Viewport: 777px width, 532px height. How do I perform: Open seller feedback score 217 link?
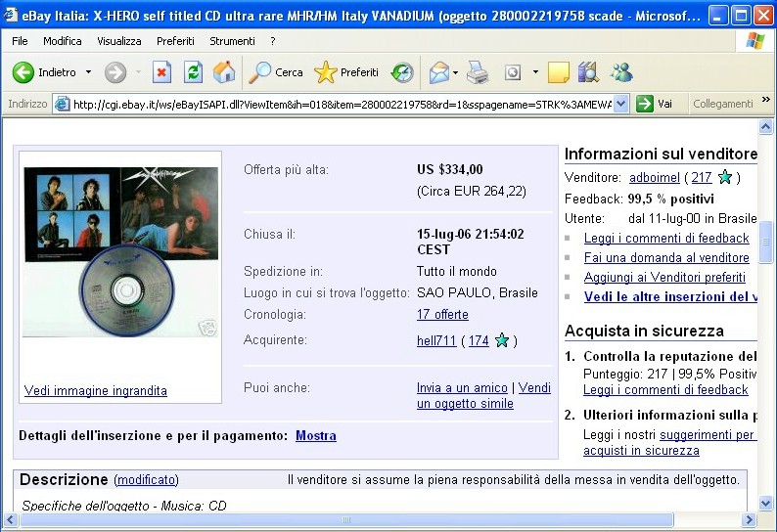702,177
